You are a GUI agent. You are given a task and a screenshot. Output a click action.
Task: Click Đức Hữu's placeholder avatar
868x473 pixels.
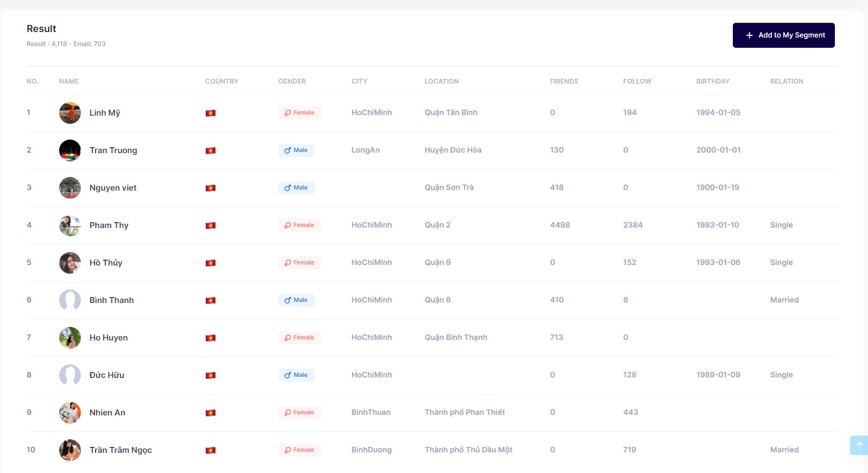[x=70, y=375]
